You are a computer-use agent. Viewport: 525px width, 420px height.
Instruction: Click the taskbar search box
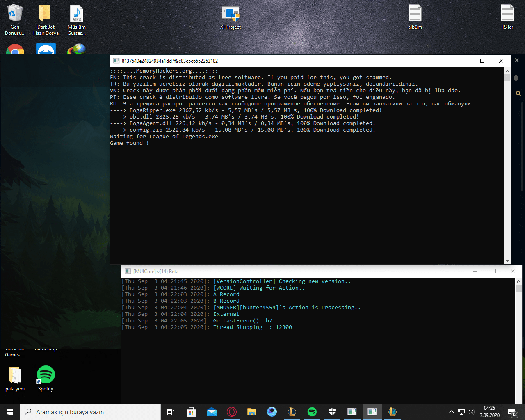90,412
